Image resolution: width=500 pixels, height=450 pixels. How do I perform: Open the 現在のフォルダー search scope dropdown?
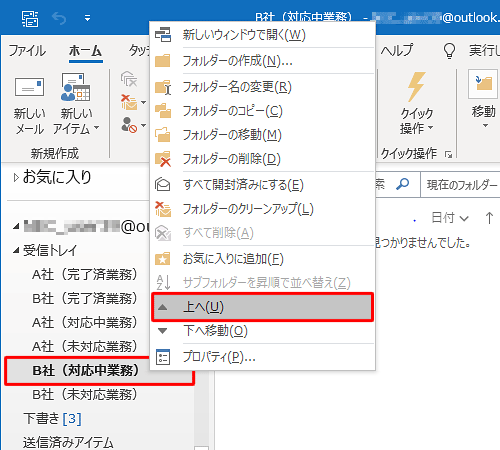point(461,184)
